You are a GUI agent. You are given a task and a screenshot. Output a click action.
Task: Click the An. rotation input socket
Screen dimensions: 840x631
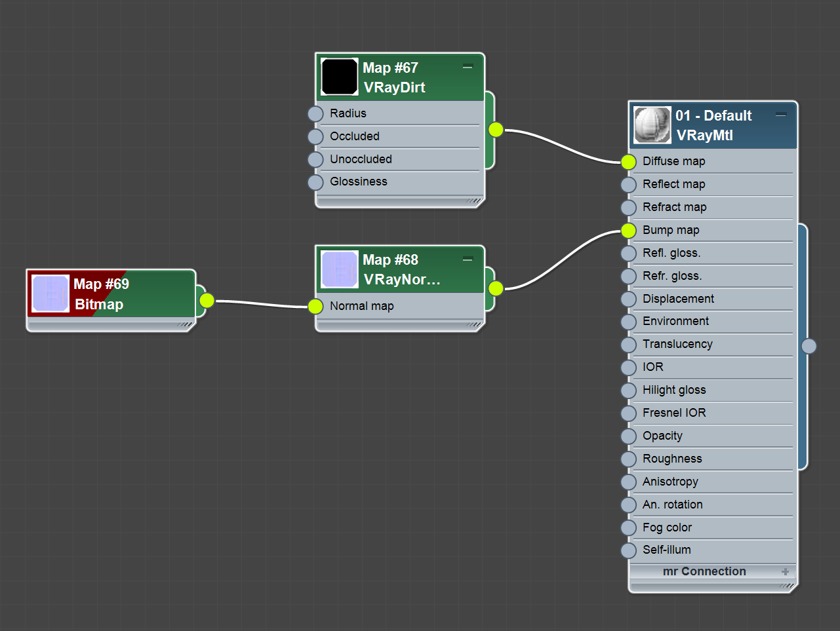click(x=628, y=505)
